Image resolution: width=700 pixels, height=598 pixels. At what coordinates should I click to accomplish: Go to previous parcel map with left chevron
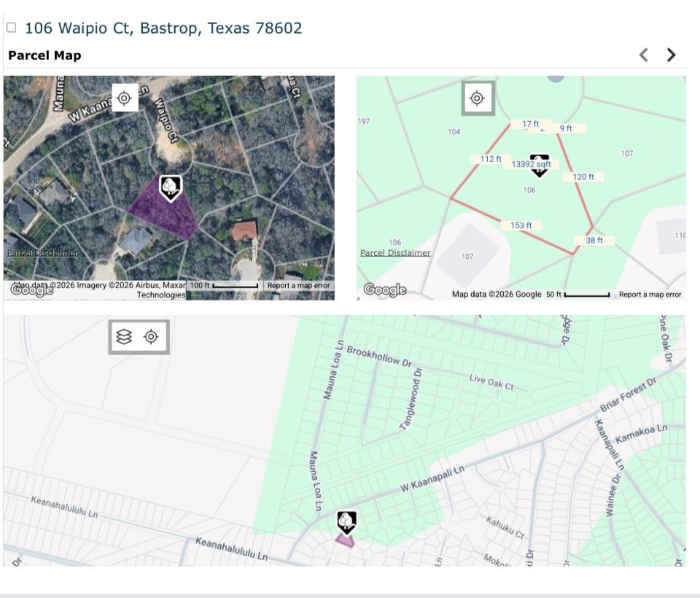point(643,55)
